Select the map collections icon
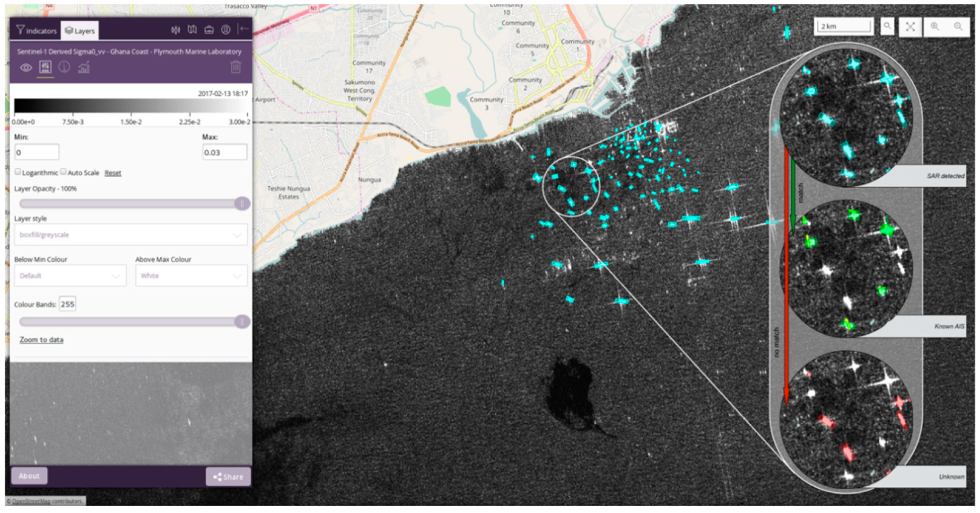Viewport: 980px width, 513px height. tap(192, 30)
